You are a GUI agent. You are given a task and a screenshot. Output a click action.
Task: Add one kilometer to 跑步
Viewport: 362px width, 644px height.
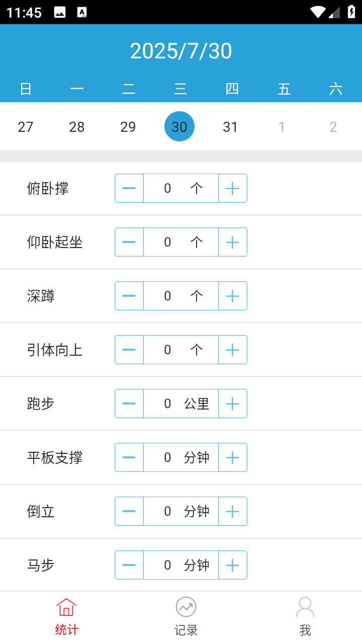pos(233,404)
